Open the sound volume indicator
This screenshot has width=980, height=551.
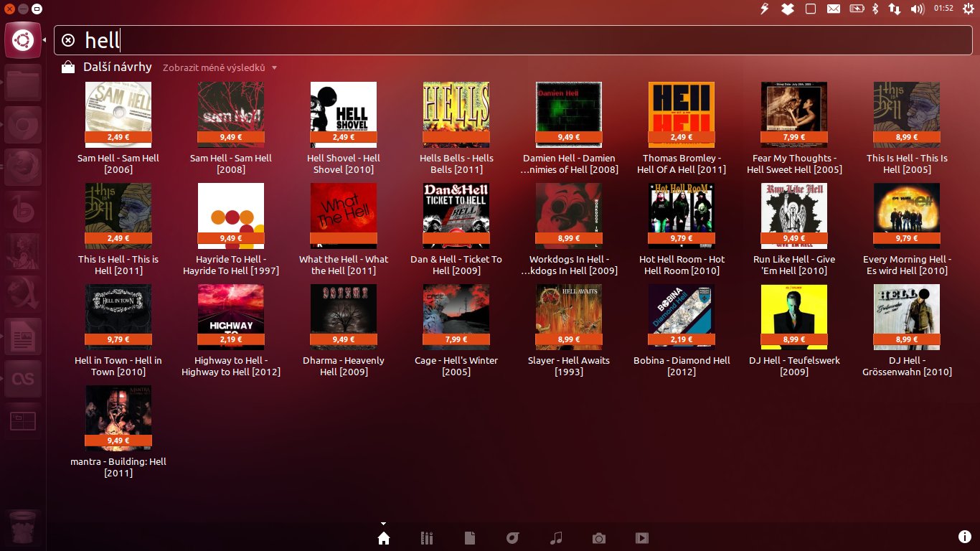click(918, 9)
